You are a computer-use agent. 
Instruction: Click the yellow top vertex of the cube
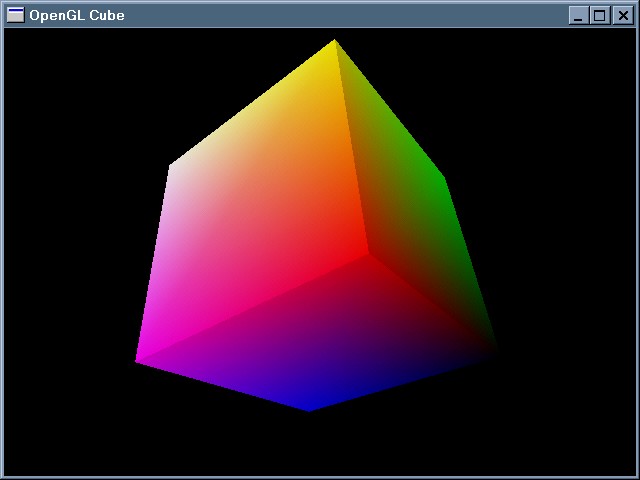tap(335, 42)
